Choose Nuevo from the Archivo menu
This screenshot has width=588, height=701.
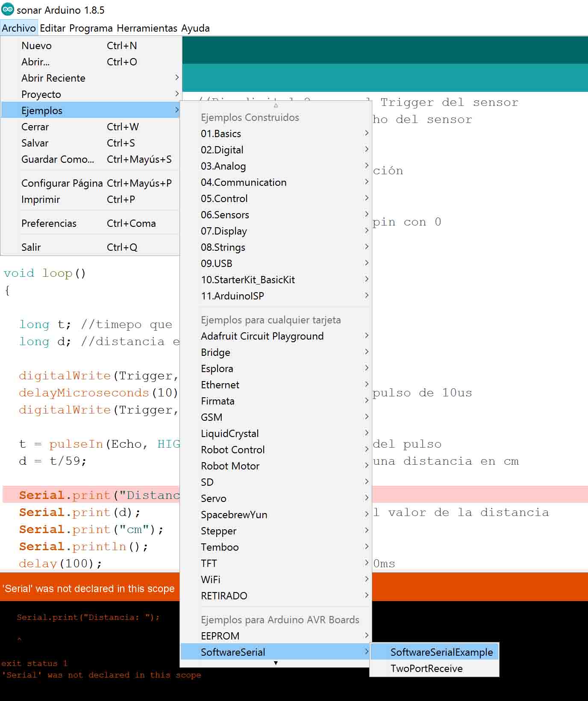[x=91, y=46]
